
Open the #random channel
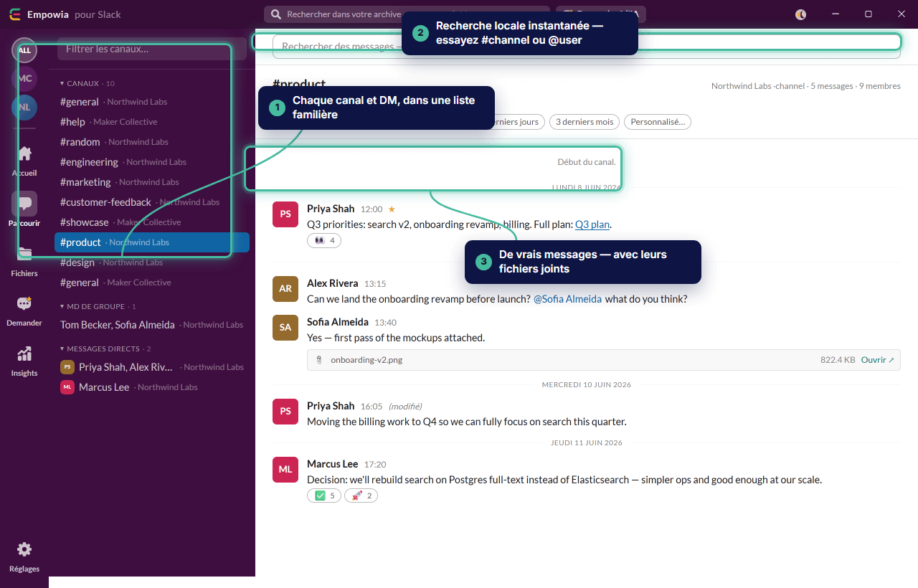(152, 142)
